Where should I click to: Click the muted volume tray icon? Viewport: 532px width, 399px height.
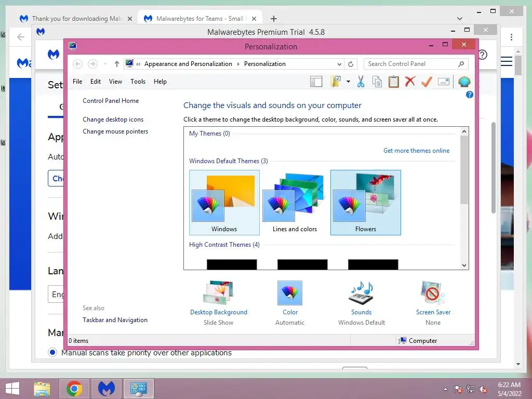483,389
